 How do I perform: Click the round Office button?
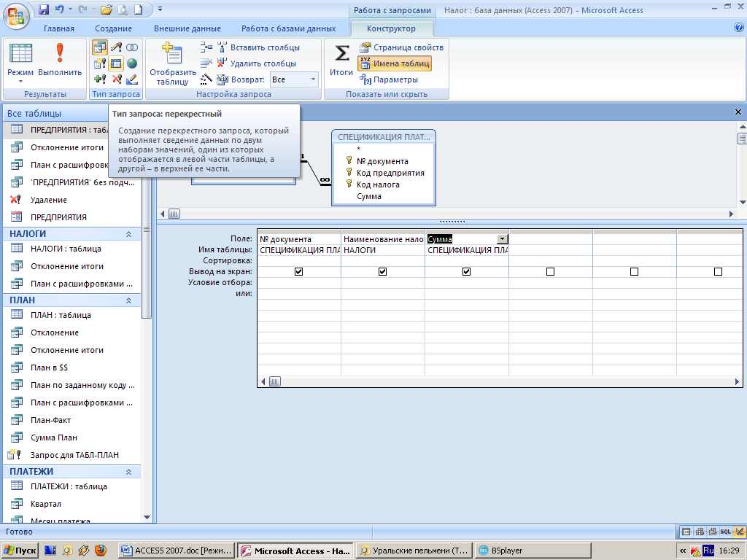(x=16, y=15)
